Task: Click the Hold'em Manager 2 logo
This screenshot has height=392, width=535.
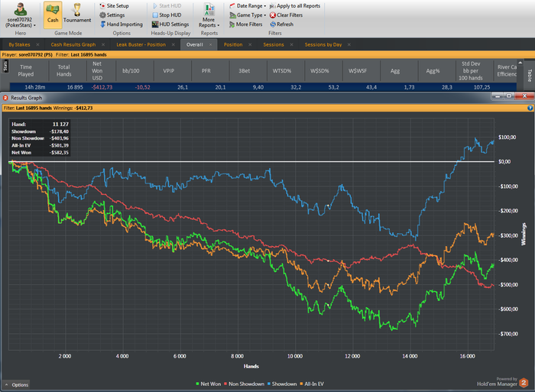Action: (x=524, y=383)
